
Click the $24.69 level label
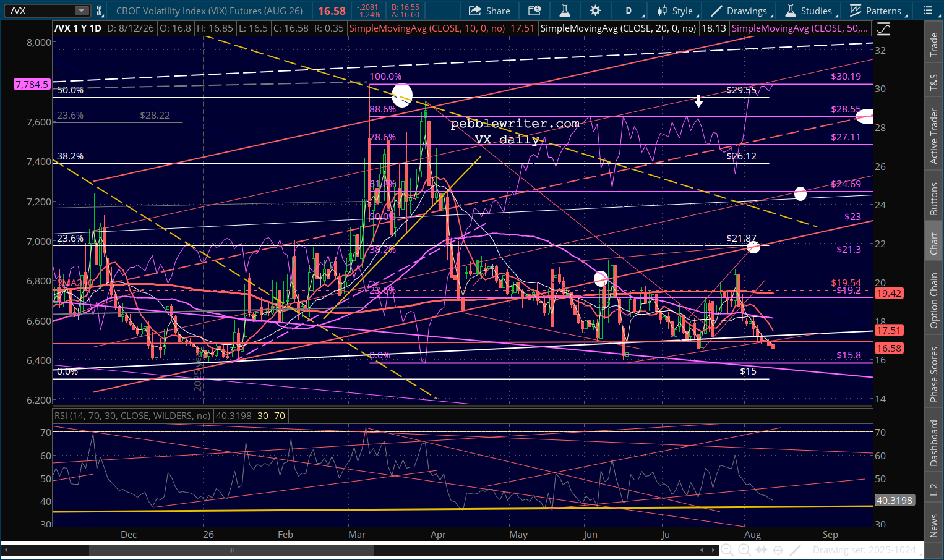[846, 184]
